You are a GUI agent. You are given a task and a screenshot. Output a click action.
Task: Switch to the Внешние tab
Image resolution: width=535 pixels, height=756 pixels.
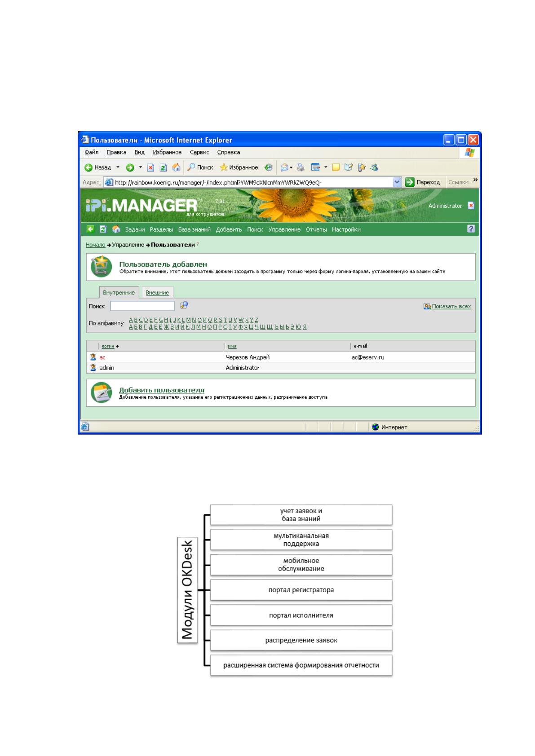coord(157,293)
